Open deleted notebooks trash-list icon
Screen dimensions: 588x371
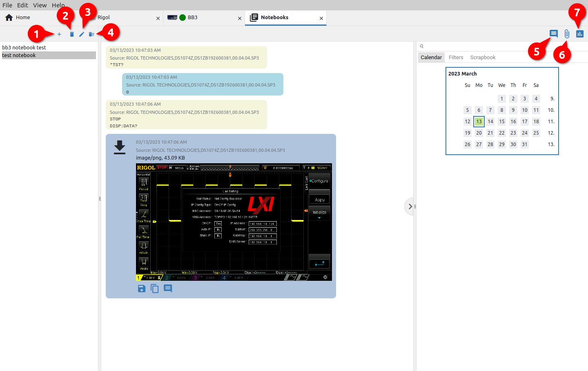pos(91,34)
